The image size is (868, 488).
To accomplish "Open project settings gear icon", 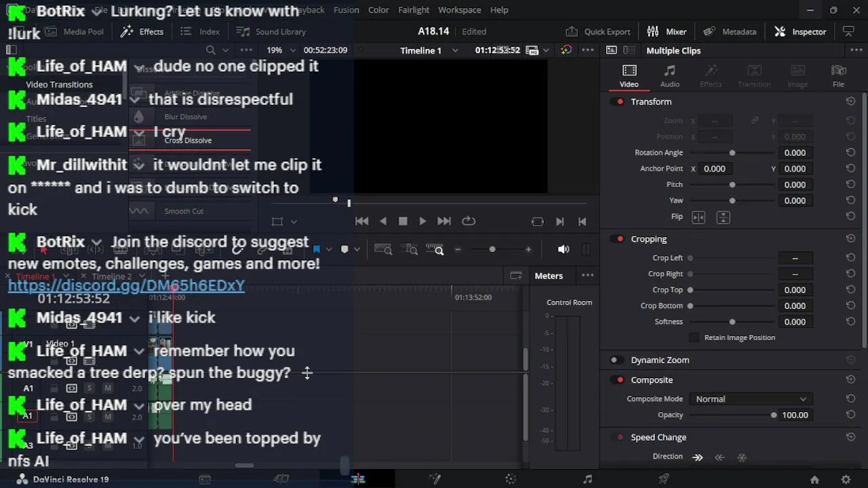I will (x=846, y=479).
